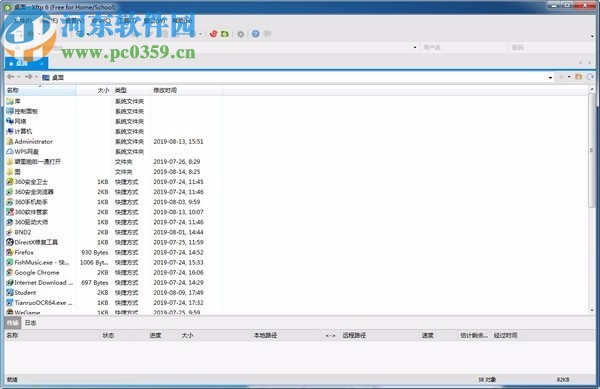This screenshot has height=389, width=600.
Task: Expand the host address dropdown
Action: tap(415, 47)
